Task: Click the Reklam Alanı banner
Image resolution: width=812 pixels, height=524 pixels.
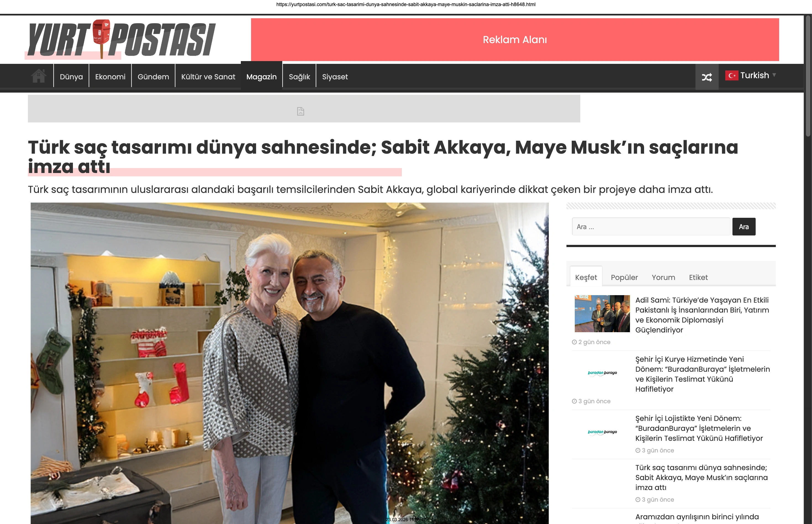Action: tap(515, 40)
